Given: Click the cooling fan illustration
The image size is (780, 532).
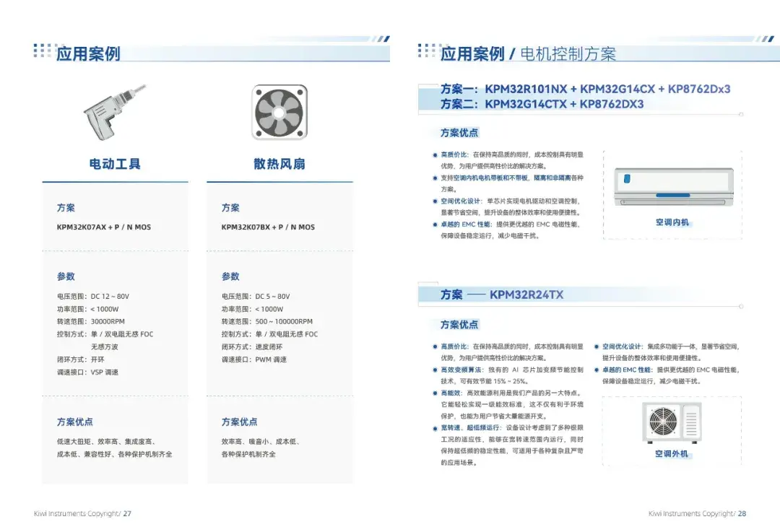Looking at the screenshot, I should point(279,112).
